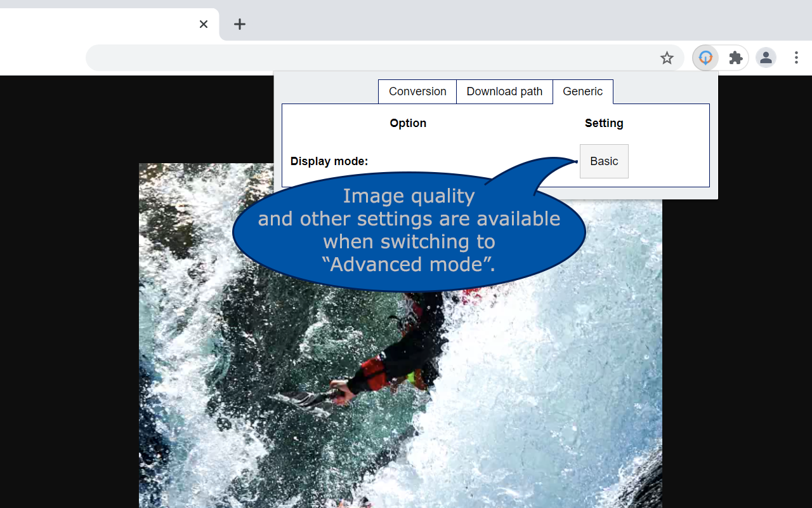Screen dimensions: 812x508
Task: Click the image converter extension icon
Action: [x=705, y=58]
